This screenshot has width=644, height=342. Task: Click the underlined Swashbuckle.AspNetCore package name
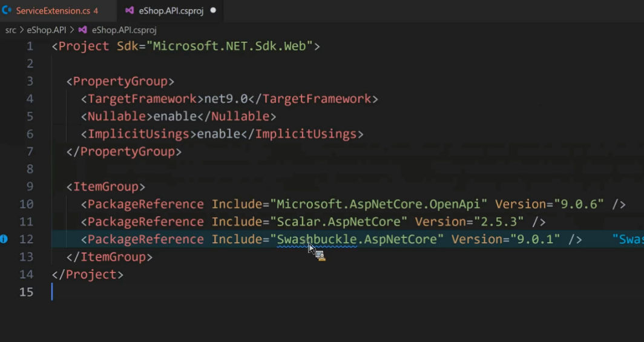pos(357,239)
